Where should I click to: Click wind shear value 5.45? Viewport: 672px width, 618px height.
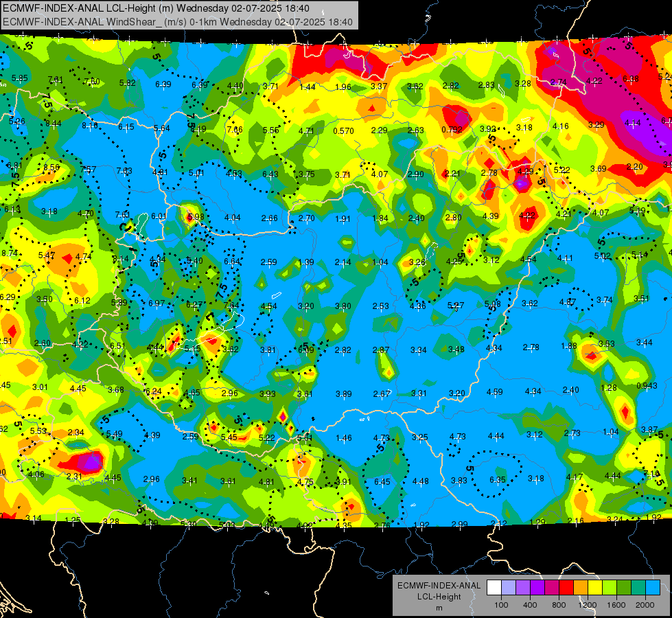229,437
